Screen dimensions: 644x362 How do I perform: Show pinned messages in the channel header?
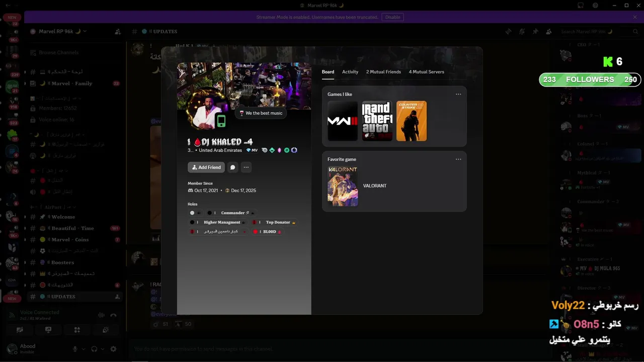(535, 32)
